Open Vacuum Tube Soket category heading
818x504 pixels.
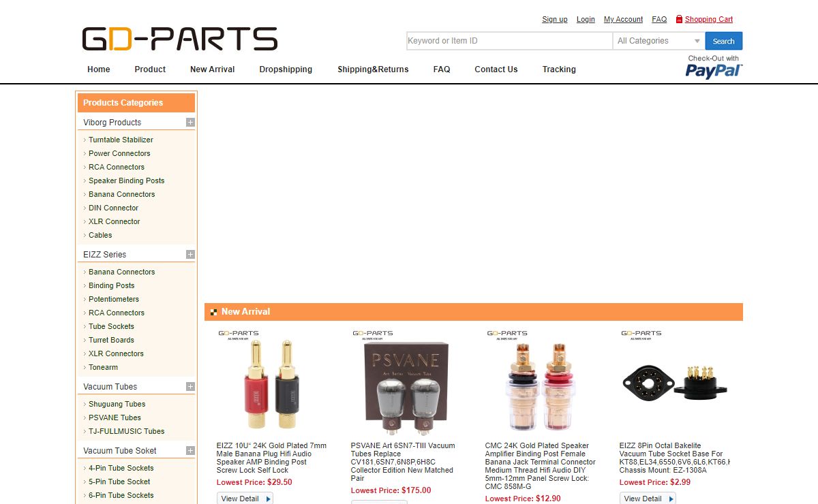120,451
